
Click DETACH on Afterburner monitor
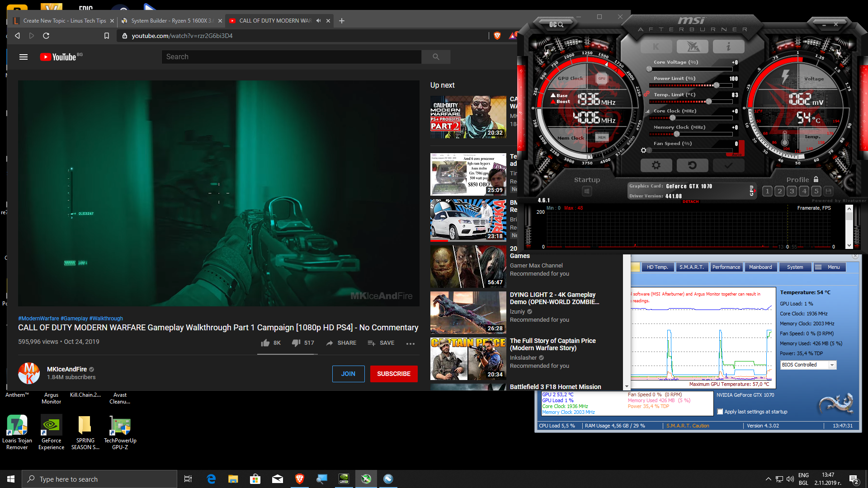tap(690, 202)
